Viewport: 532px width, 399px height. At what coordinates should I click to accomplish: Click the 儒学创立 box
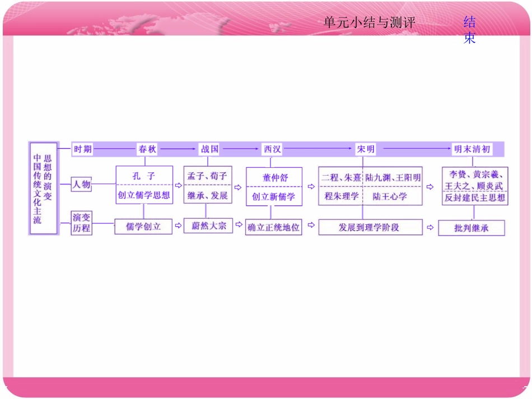pyautogui.click(x=143, y=227)
